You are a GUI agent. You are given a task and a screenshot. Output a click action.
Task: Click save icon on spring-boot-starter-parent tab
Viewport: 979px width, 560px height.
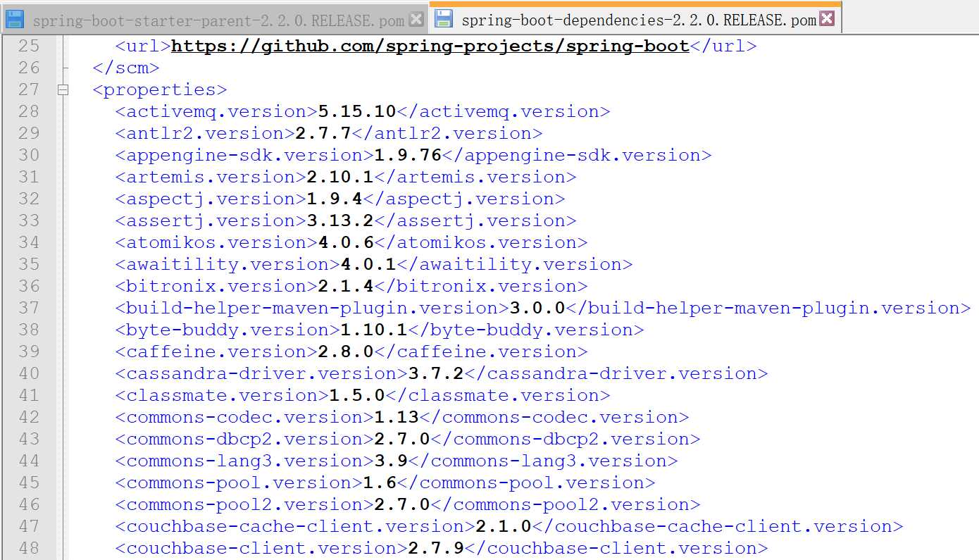(x=15, y=19)
